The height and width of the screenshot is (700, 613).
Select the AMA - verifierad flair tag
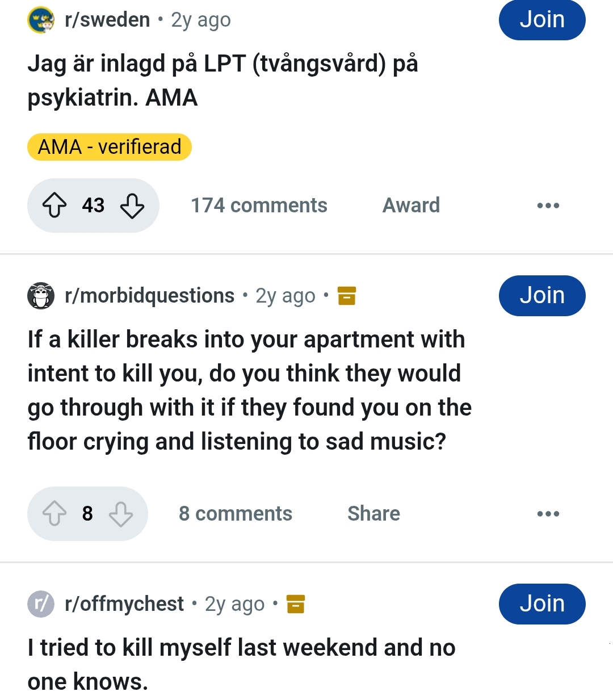pos(110,147)
